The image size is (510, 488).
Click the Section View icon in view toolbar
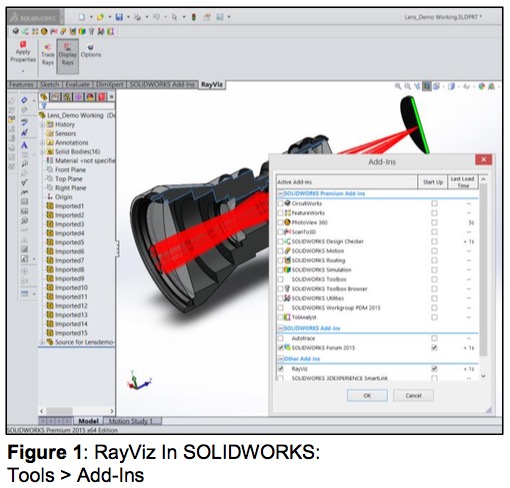pyautogui.click(x=427, y=86)
